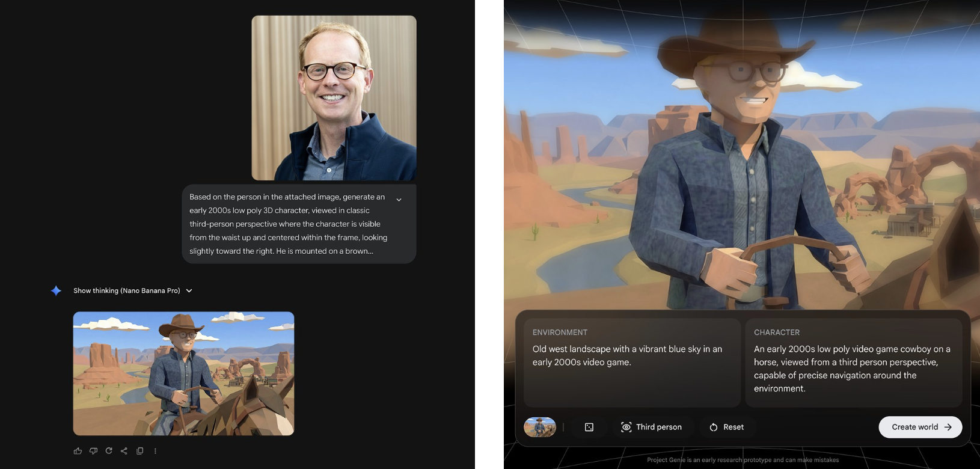980x469 pixels.
Task: Regenerate the response with the redo icon
Action: point(109,451)
